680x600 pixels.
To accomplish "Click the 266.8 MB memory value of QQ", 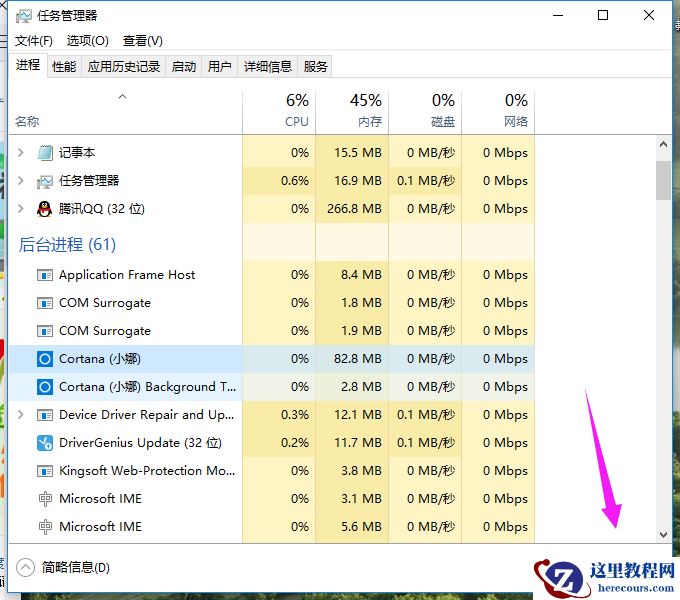I will (x=354, y=209).
